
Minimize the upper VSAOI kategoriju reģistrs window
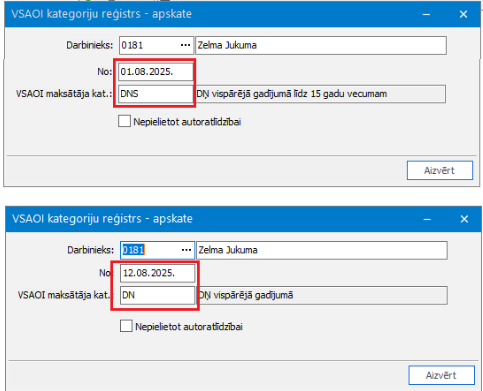click(x=426, y=14)
